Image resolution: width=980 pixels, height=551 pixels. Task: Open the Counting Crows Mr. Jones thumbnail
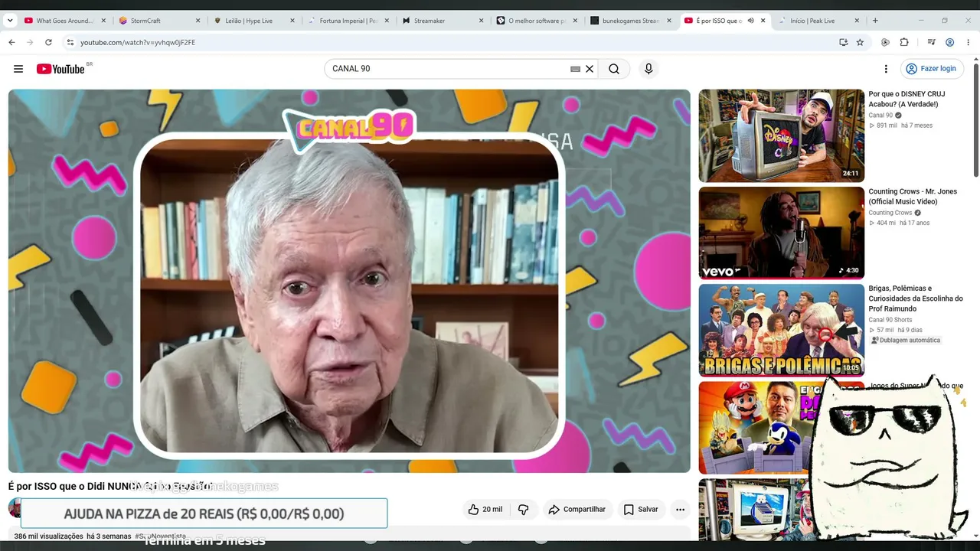coord(782,233)
